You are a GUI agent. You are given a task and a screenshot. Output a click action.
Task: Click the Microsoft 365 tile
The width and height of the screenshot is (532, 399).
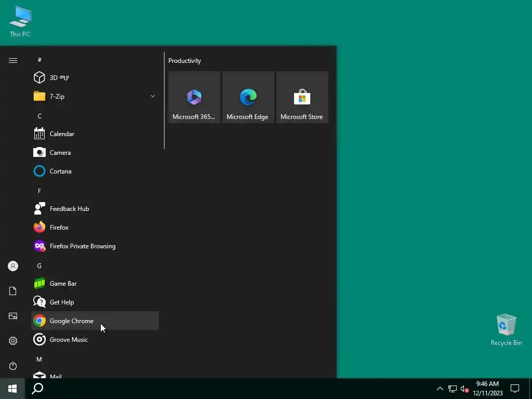[x=194, y=97]
